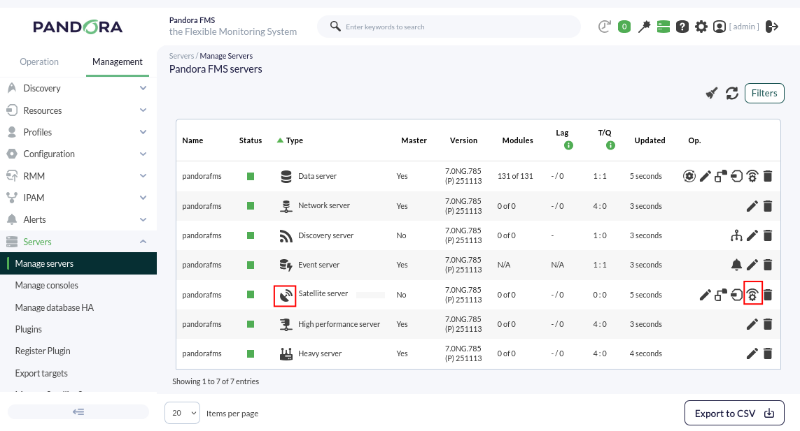This screenshot has height=431, width=800.
Task: Open the items per page dropdown
Action: tap(182, 413)
